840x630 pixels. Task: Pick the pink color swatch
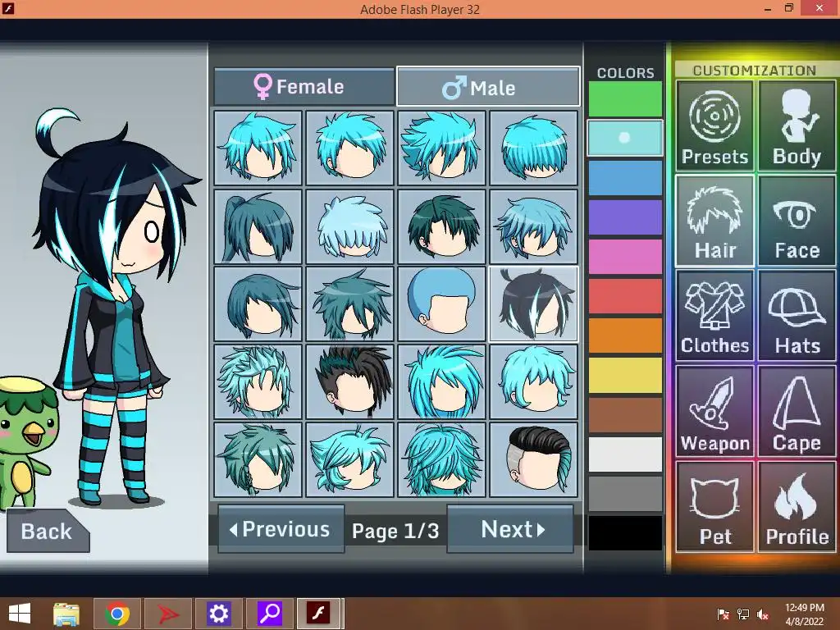[625, 257]
